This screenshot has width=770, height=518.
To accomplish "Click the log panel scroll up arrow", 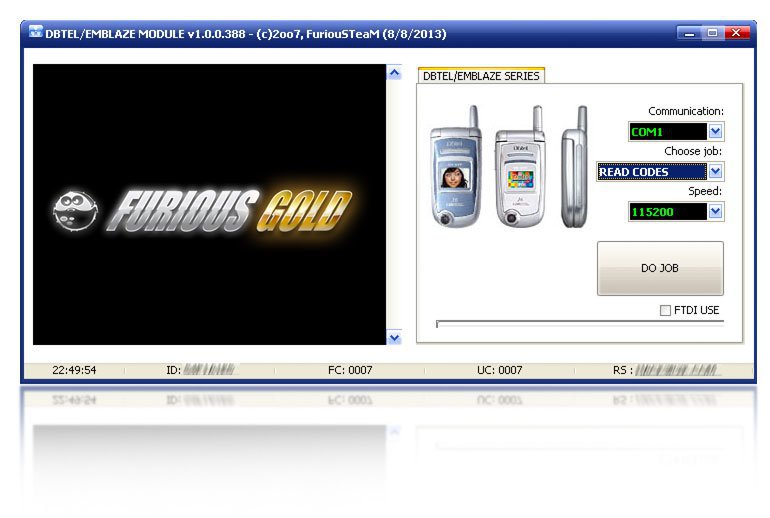I will point(394,73).
